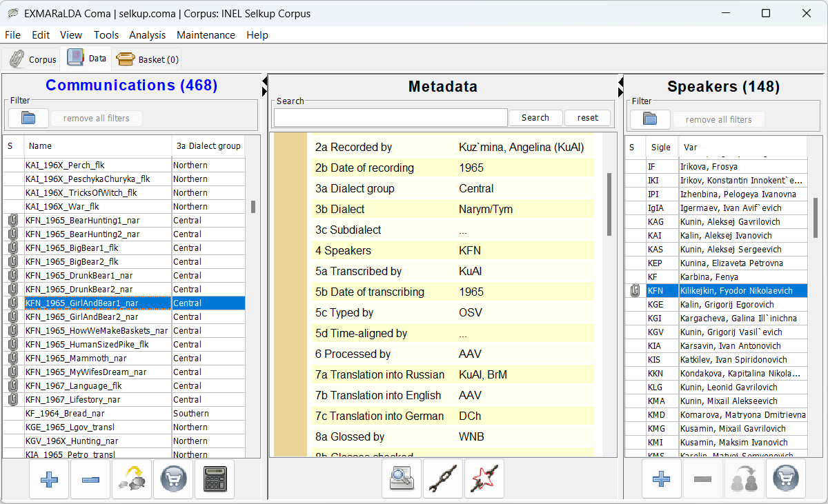The image size is (828, 504).
Task: Open the Maintenance menu
Action: point(206,35)
